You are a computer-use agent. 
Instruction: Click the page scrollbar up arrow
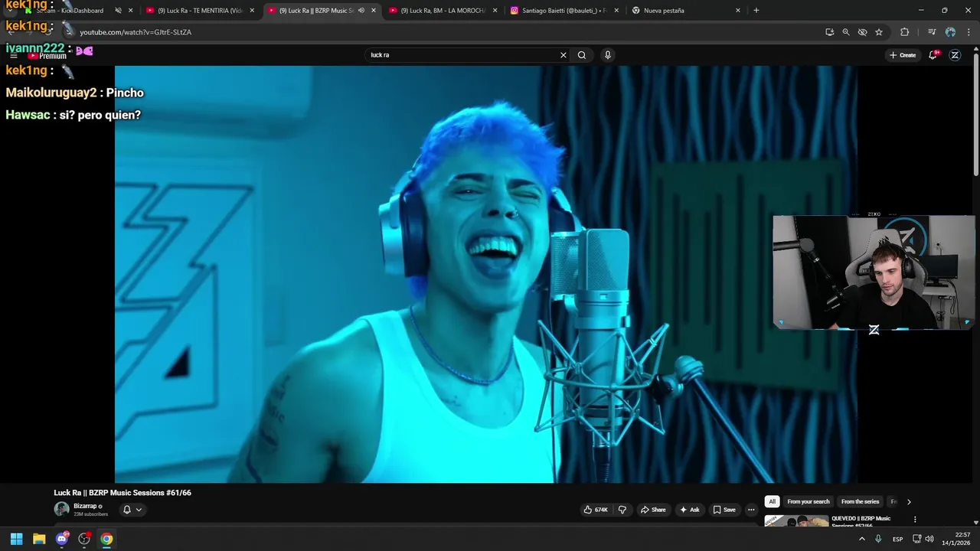coord(975,51)
